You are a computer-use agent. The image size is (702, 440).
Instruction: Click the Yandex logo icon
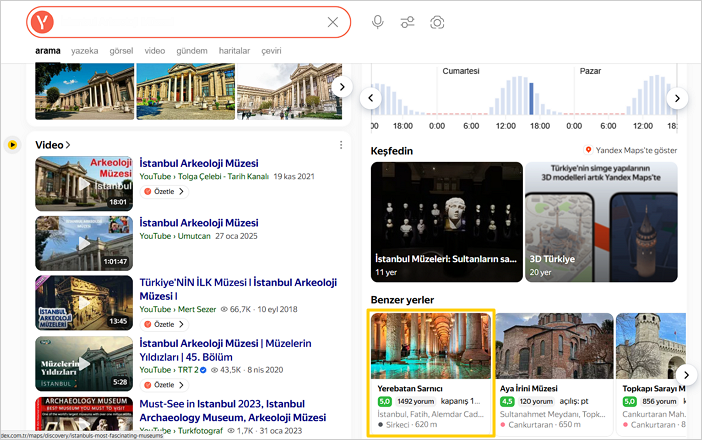(x=42, y=22)
